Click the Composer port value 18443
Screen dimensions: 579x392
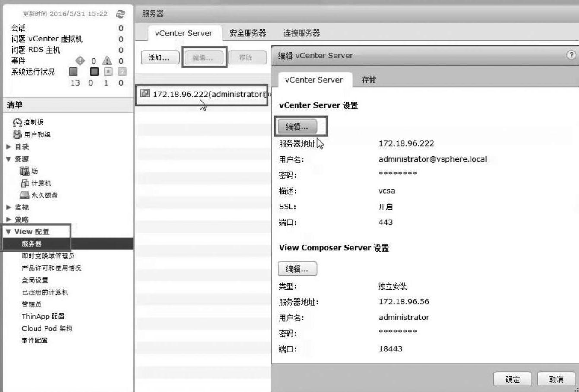[391, 349]
